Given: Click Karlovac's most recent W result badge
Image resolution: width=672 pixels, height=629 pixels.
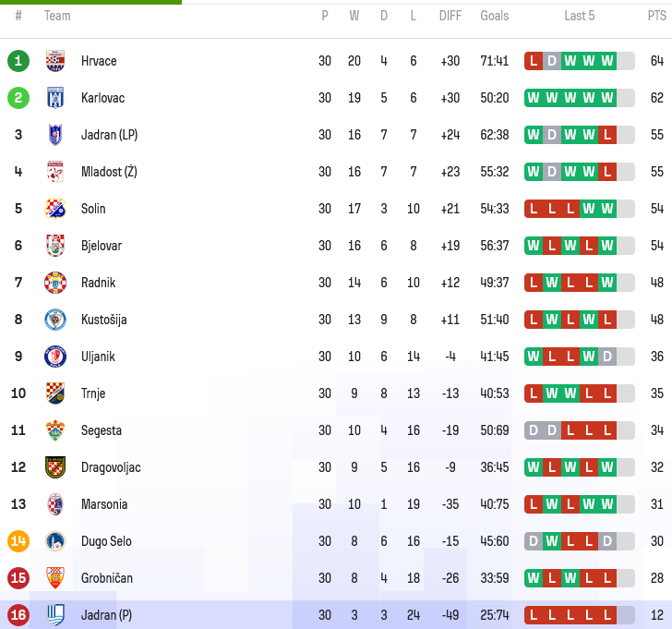Looking at the screenshot, I should pos(607,98).
